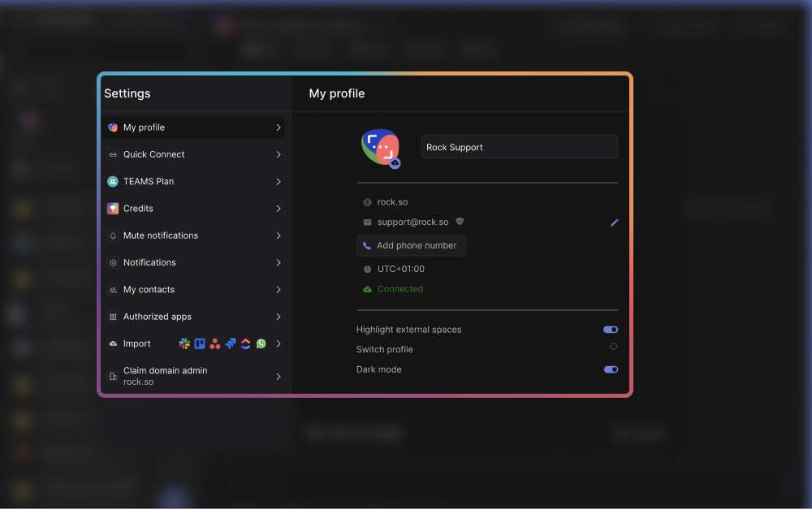Disable Dark mode
The image size is (812, 509).
pyautogui.click(x=611, y=369)
